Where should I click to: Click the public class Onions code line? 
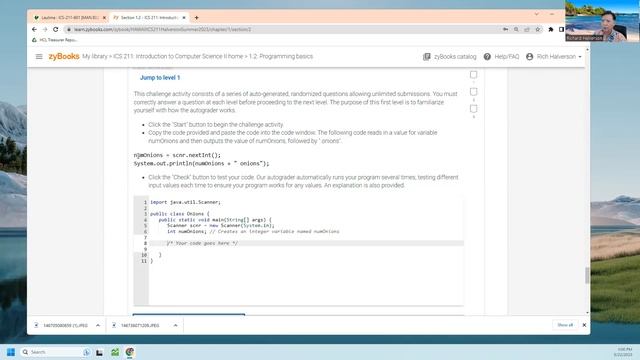pos(180,214)
